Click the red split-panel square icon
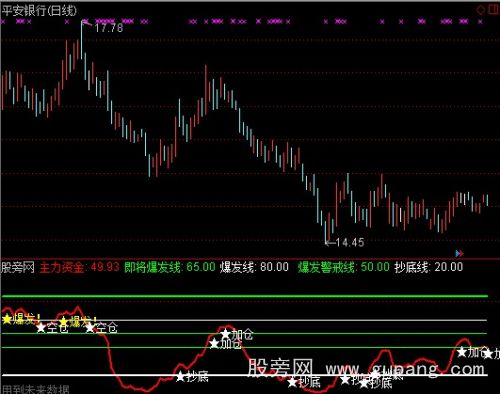Viewport: 500px width, 394px height. point(494,9)
